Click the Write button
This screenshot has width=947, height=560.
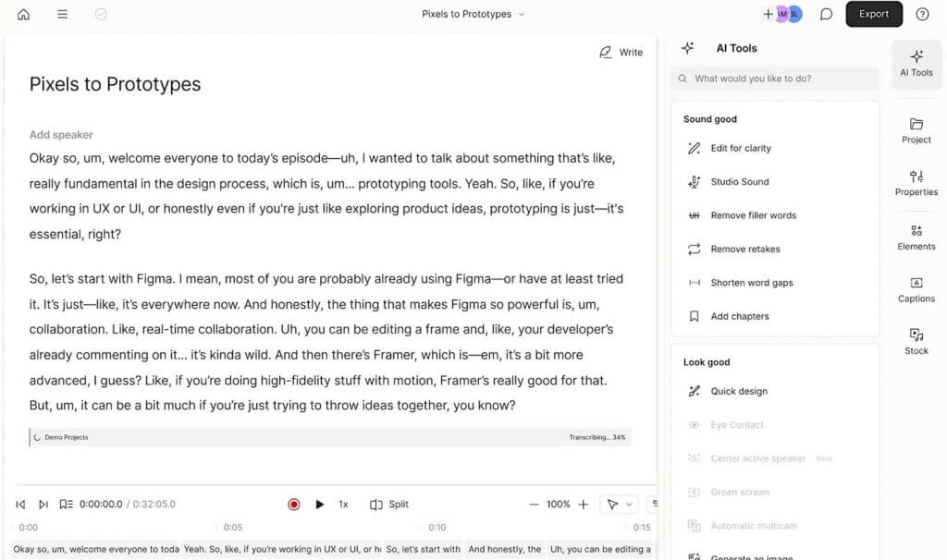621,53
